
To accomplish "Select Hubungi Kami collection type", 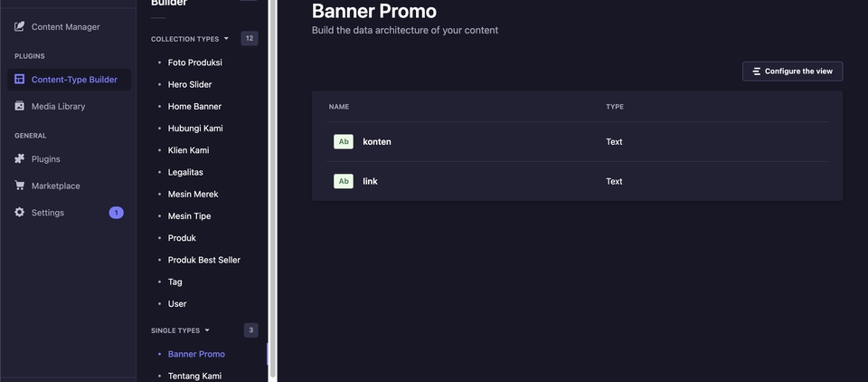I will tap(195, 128).
